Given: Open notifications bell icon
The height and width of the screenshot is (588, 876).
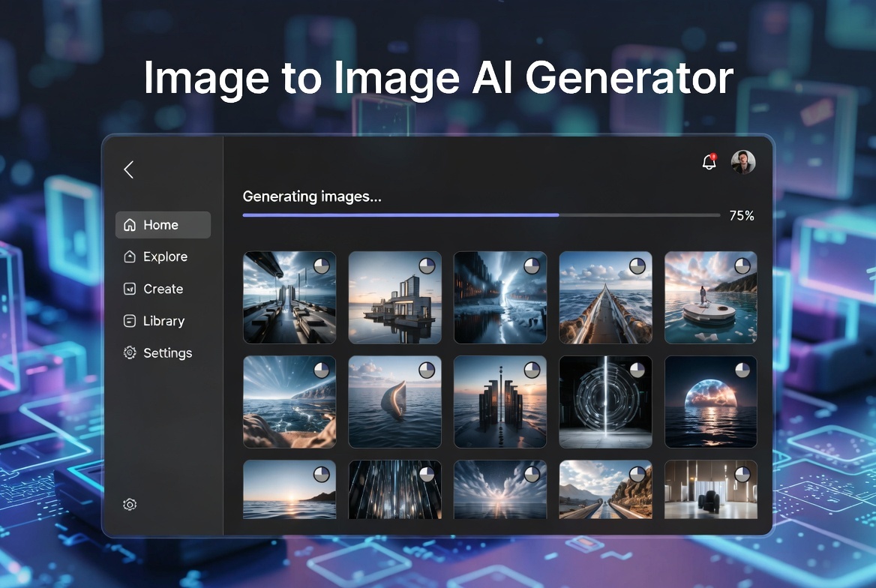Looking at the screenshot, I should [709, 162].
